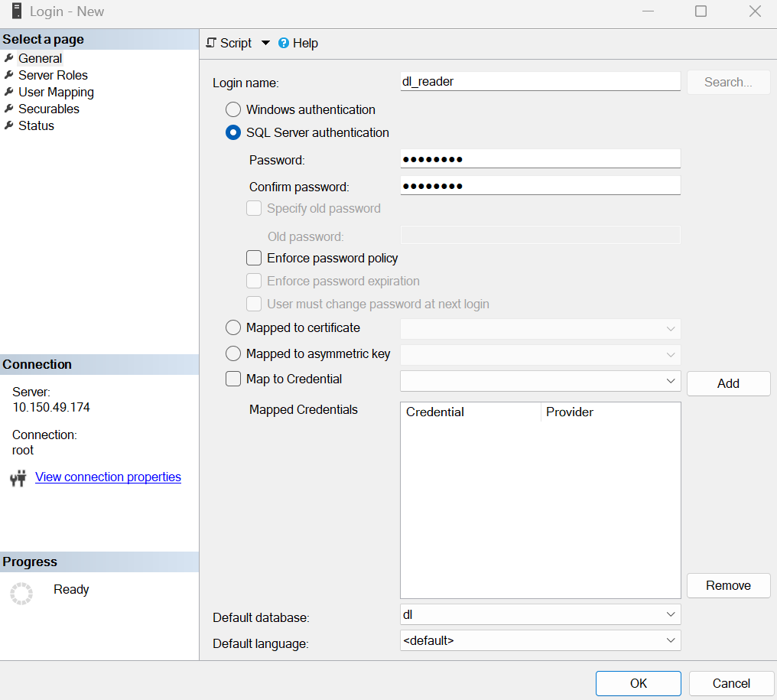
Task: Open Help from the toolbar
Action: point(298,43)
